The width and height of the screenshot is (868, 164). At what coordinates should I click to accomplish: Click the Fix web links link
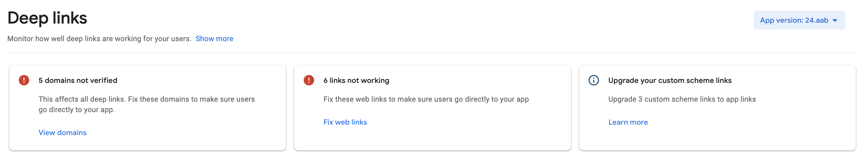[x=345, y=122]
